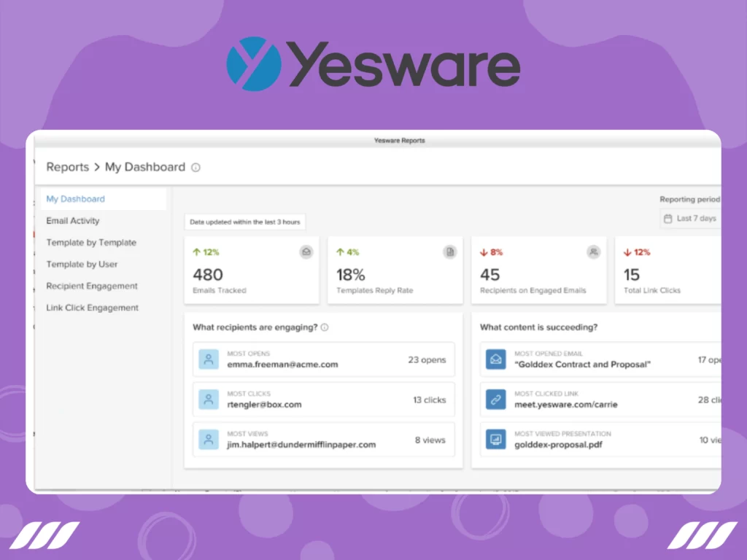Click the info icon beside My Dashboard
This screenshot has height=560, width=747.
[196, 168]
